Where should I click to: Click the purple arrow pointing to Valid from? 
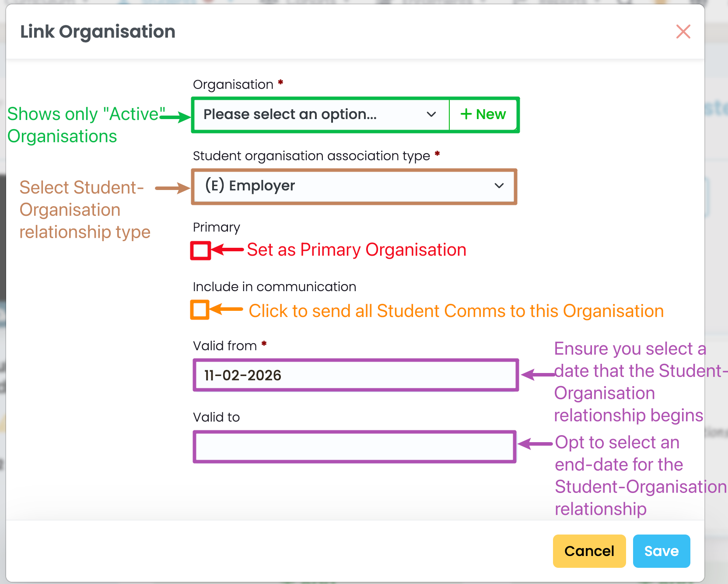538,375
